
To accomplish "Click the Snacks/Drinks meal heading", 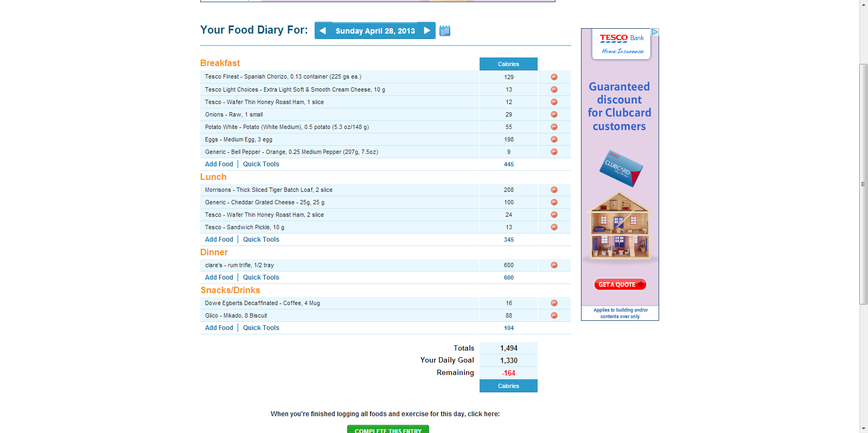I will pos(230,290).
